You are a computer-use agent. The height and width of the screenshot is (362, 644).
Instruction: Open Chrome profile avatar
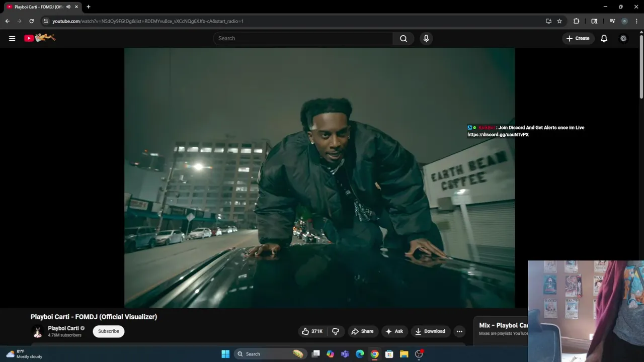click(x=624, y=21)
